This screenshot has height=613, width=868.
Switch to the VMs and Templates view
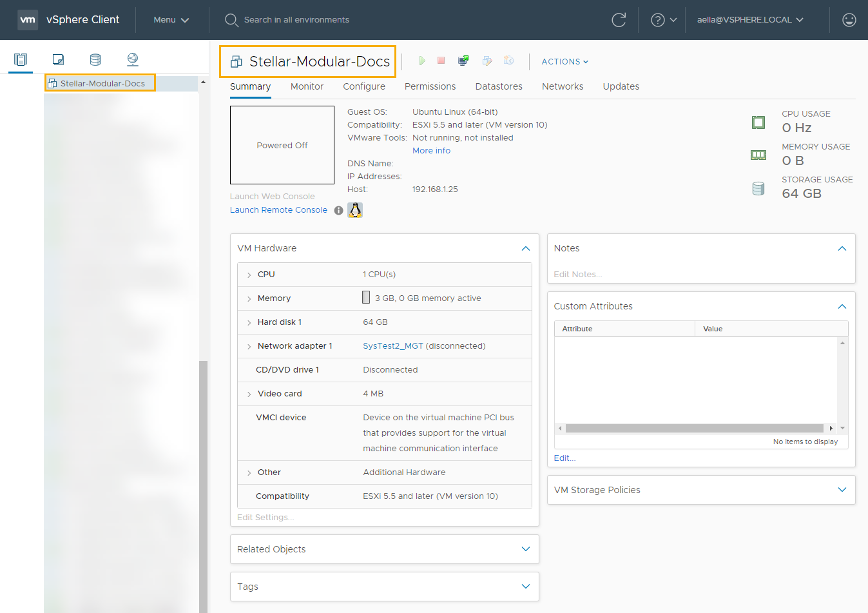tap(58, 59)
